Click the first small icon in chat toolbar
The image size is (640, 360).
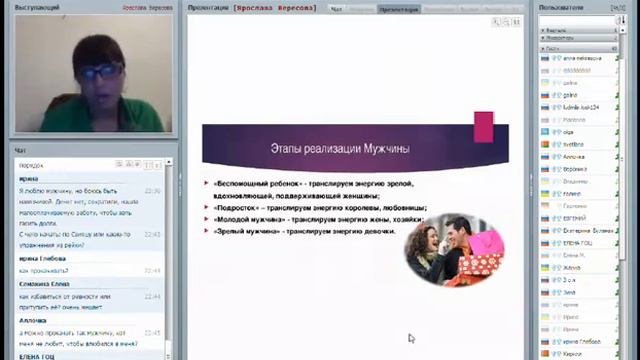coord(119,164)
